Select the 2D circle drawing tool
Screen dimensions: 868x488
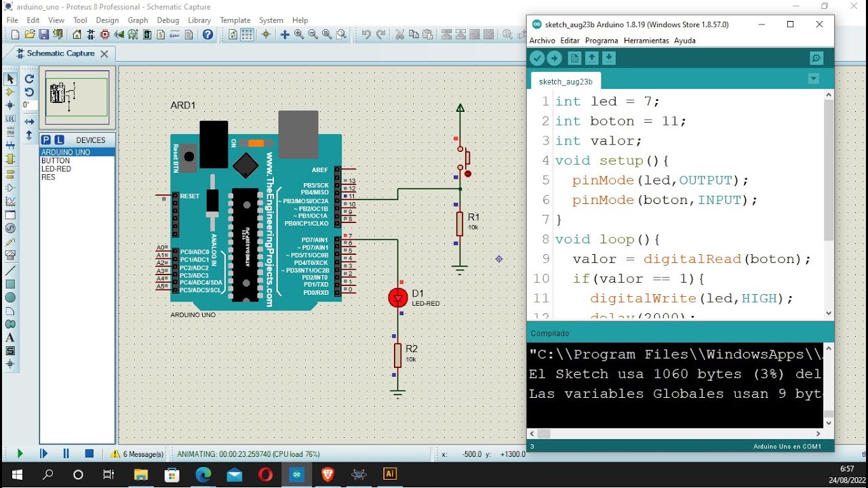pyautogui.click(x=10, y=297)
